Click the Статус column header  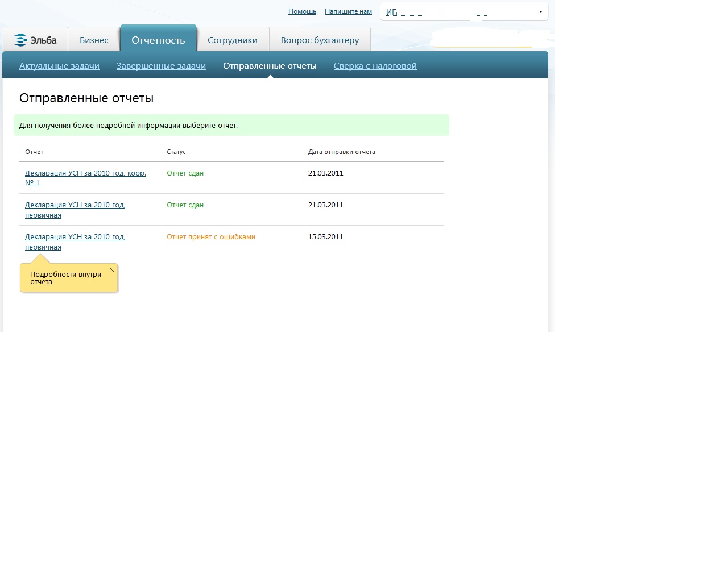click(176, 152)
